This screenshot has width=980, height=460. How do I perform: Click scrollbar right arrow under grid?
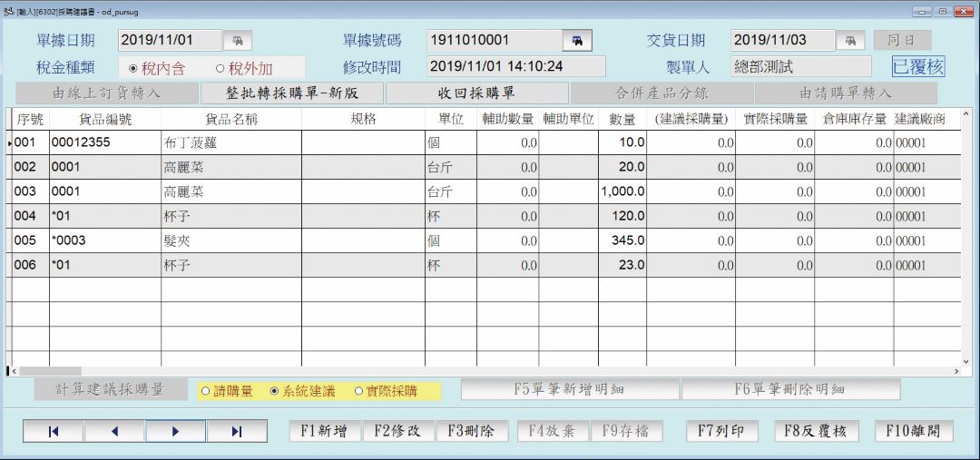tap(956, 371)
